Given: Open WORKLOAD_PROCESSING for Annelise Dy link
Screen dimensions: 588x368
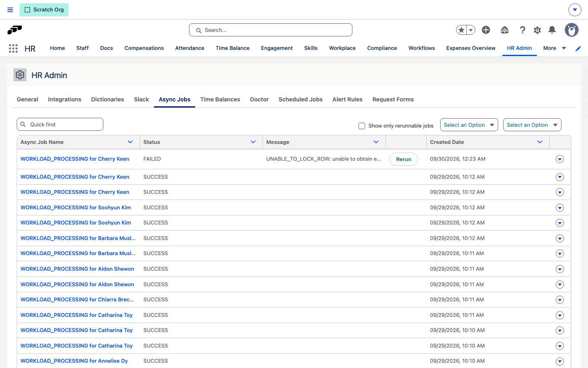Looking at the screenshot, I should pyautogui.click(x=74, y=361).
